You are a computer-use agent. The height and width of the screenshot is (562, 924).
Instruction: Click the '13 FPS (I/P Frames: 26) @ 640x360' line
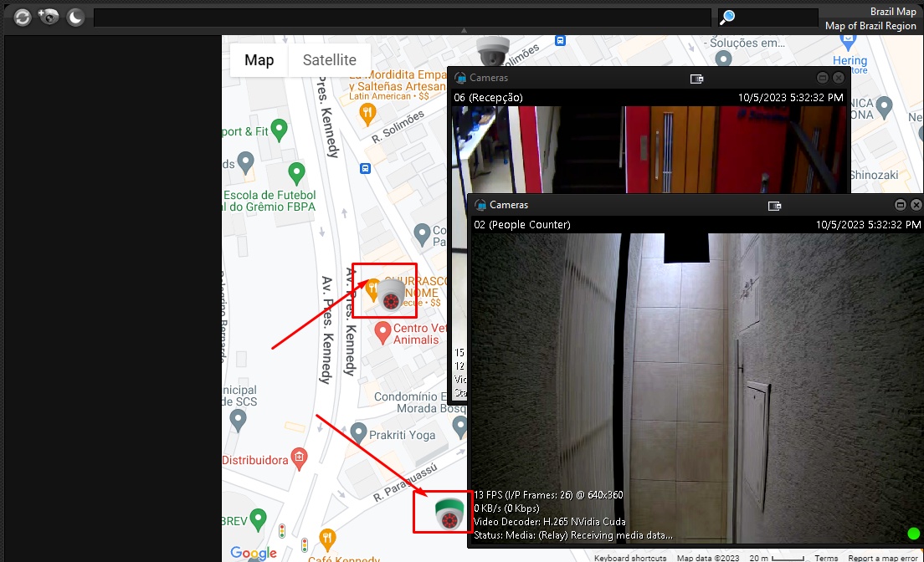point(548,495)
